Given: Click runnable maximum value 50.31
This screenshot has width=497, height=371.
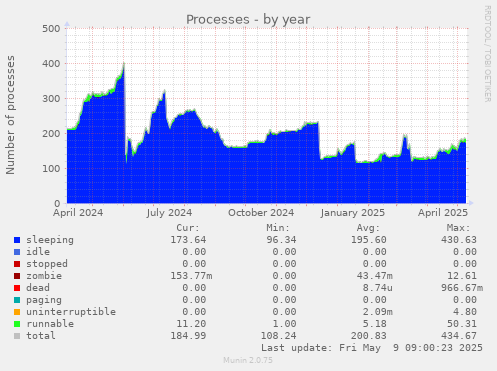Looking at the screenshot, I should pyautogui.click(x=462, y=324).
